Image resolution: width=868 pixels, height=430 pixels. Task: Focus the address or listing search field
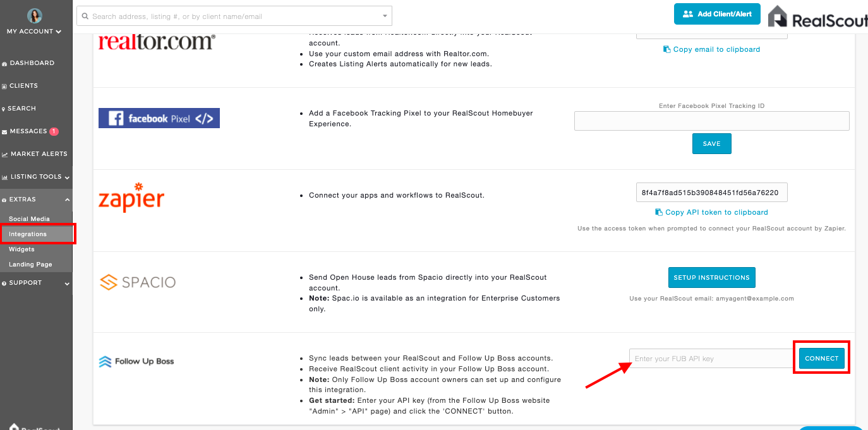coord(234,16)
